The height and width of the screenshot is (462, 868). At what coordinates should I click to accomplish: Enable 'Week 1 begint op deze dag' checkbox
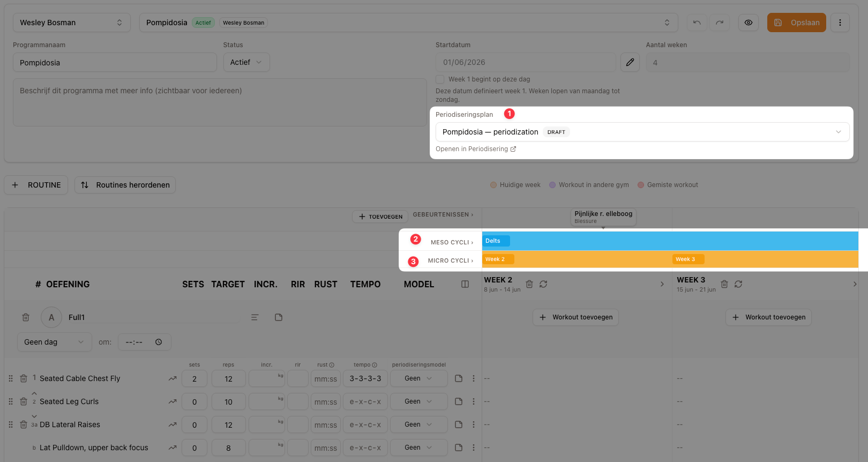pyautogui.click(x=440, y=79)
